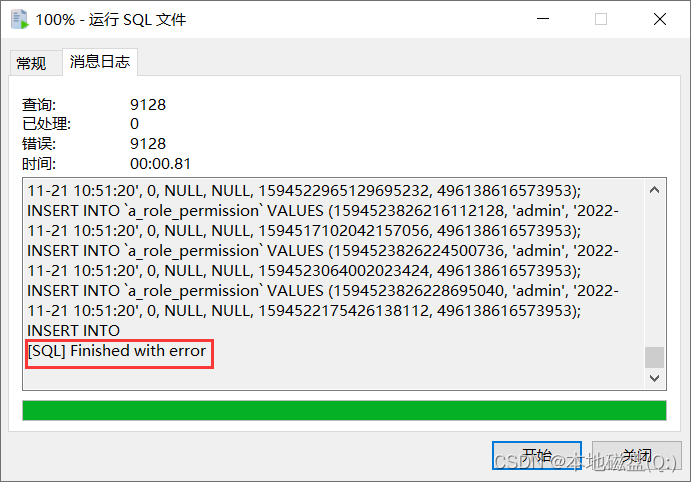Click the log scrollbar up arrow

(x=654, y=190)
